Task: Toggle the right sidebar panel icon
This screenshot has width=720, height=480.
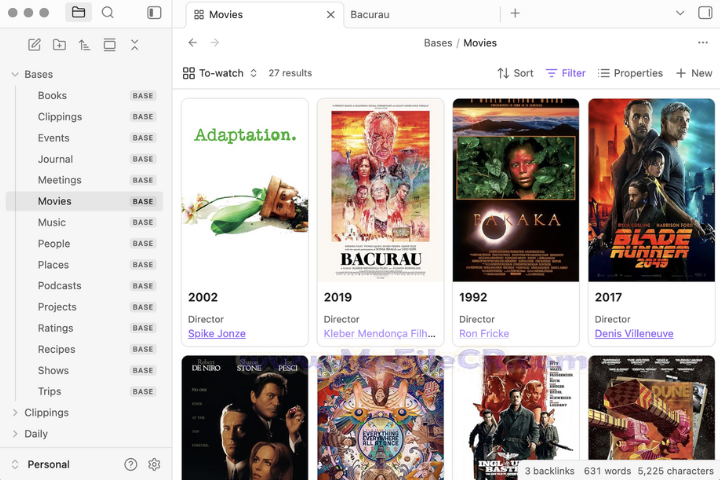Action: pos(705,13)
